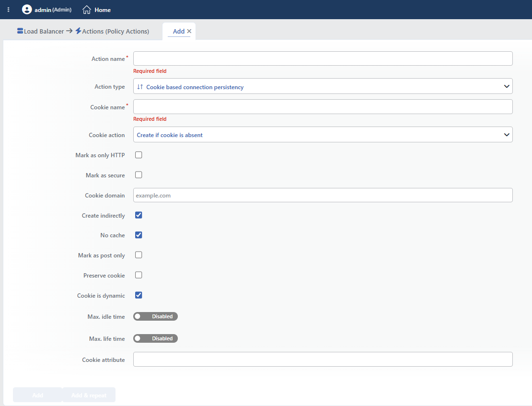This screenshot has width=532, height=406.
Task: Open the three-dot main menu
Action: pyautogui.click(x=9, y=10)
